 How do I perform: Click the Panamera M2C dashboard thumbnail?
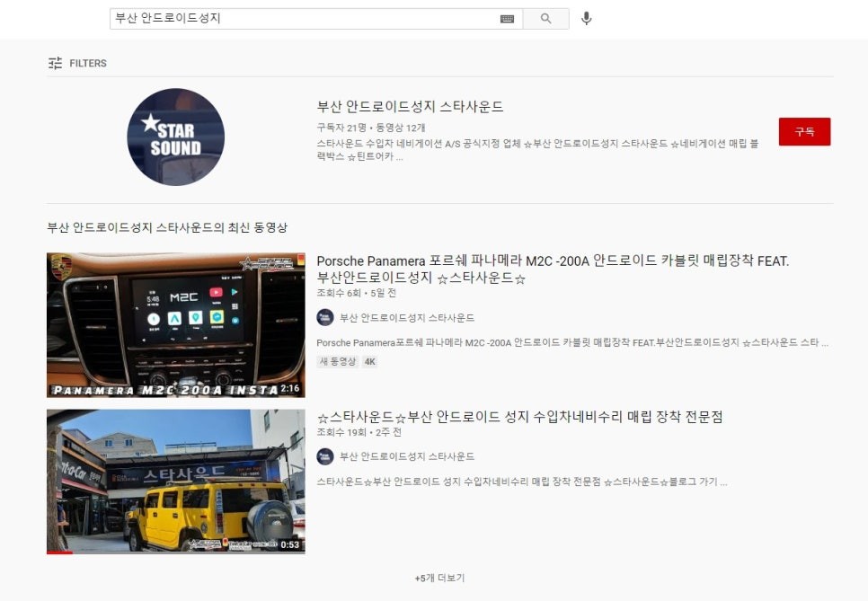tap(175, 324)
